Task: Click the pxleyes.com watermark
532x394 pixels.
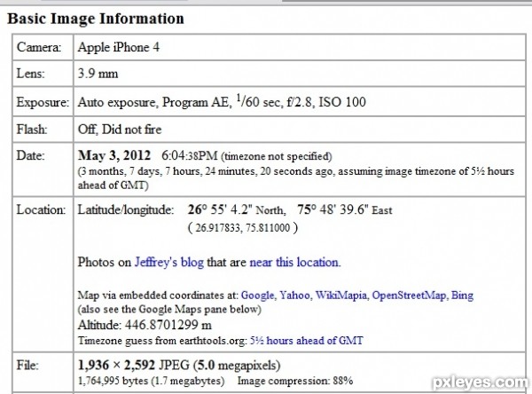Action: pyautogui.click(x=481, y=382)
